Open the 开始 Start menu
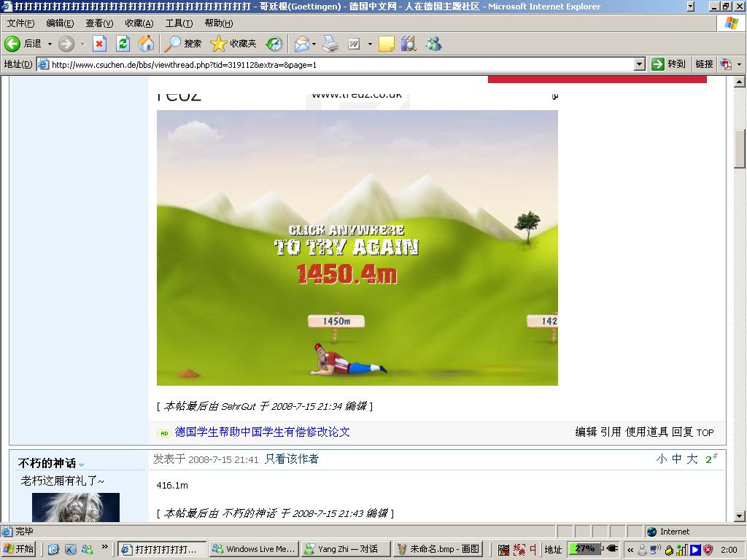Viewport: 747px width, 560px height. tap(19, 549)
